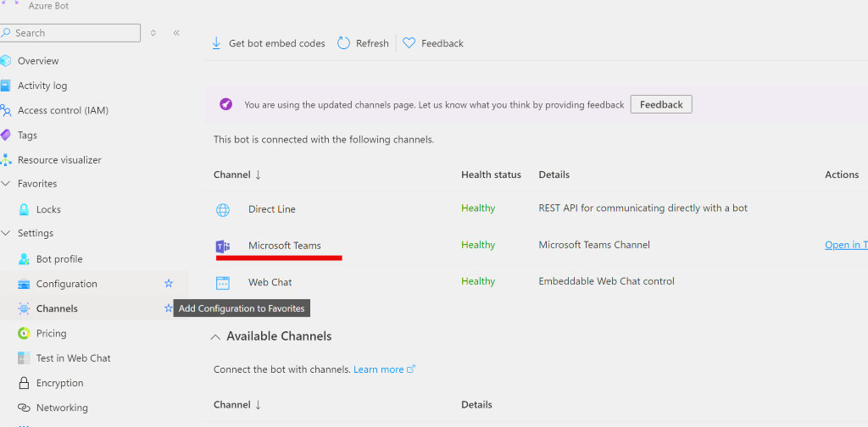The height and width of the screenshot is (427, 868).
Task: Click the Microsoft Teams logo icon
Action: point(223,247)
